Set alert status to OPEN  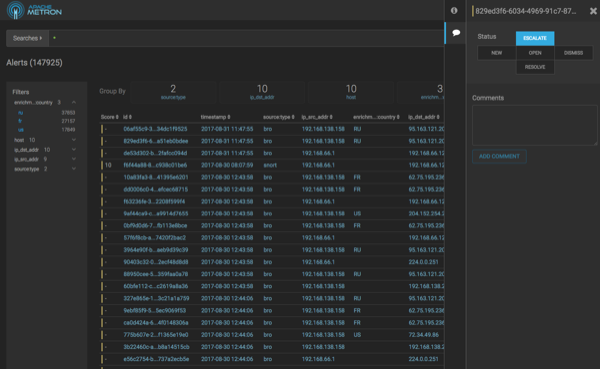(x=535, y=53)
